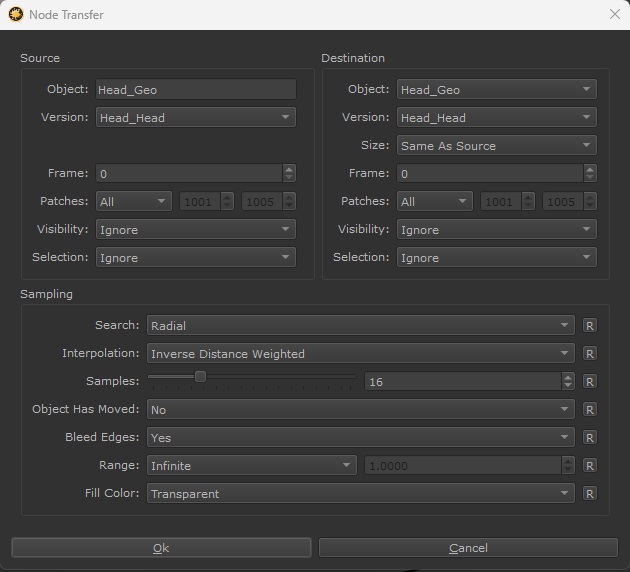Screen dimensions: 630x572
Task: Reset Object Has Moved with R button
Action: tap(590, 410)
